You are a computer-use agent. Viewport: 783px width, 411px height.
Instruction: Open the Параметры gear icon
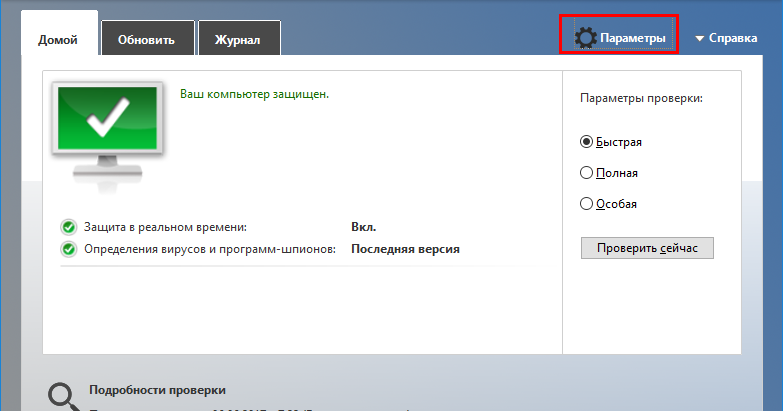[x=585, y=38]
